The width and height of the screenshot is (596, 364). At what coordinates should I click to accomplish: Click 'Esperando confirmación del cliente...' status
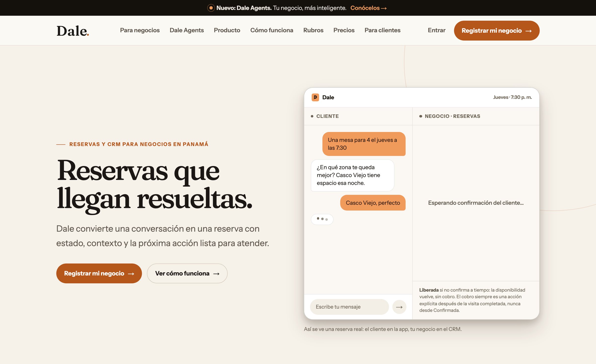click(x=476, y=203)
